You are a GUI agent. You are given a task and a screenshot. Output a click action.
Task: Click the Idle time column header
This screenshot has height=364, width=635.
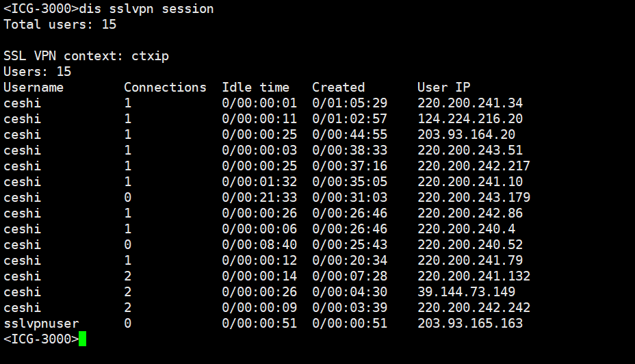click(x=255, y=88)
